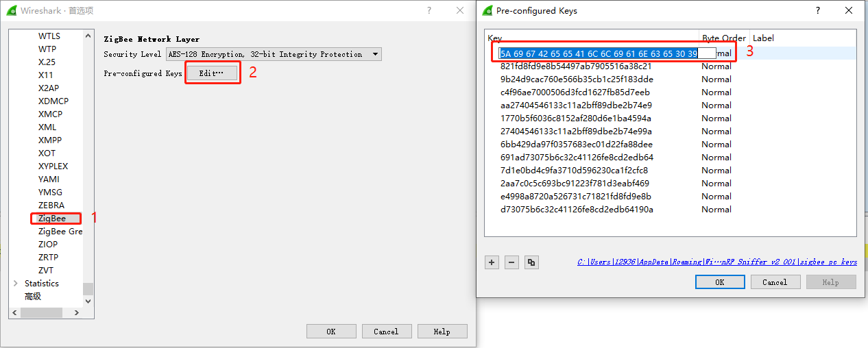Confirm the Pre-configured Keys dialog with OK
Viewport: 868px width, 348px height.
click(x=720, y=282)
